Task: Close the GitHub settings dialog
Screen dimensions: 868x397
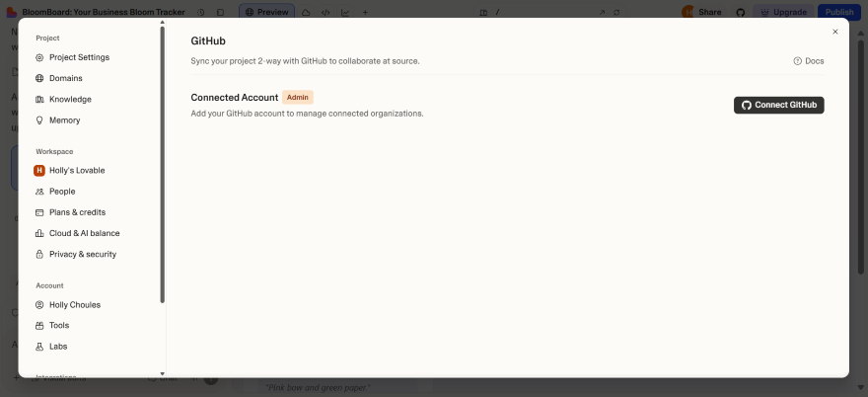Action: 835,32
